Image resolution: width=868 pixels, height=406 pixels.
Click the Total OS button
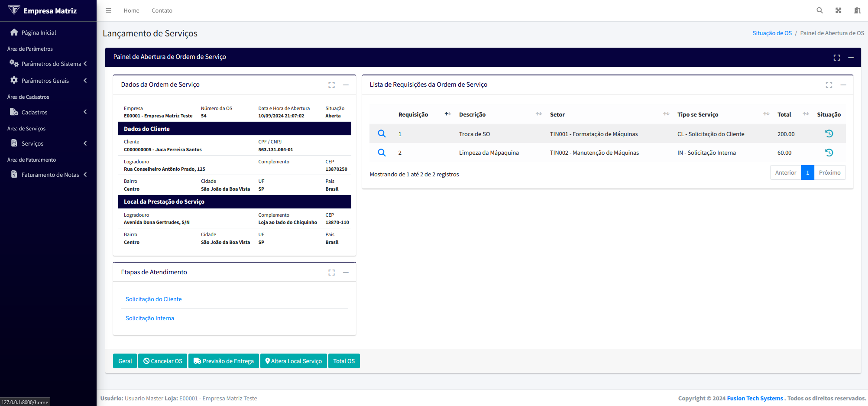coord(344,361)
